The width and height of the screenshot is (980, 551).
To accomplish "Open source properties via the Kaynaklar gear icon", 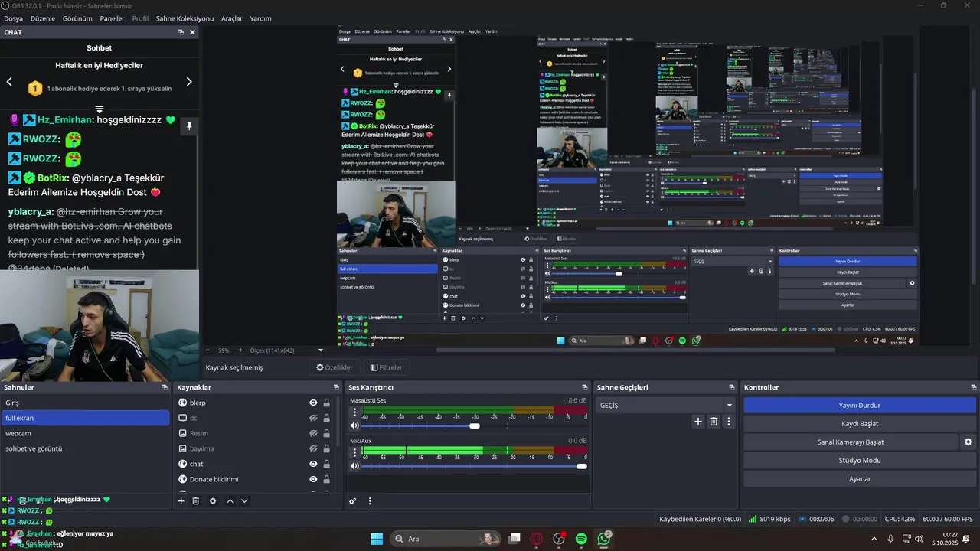I will coord(213,501).
